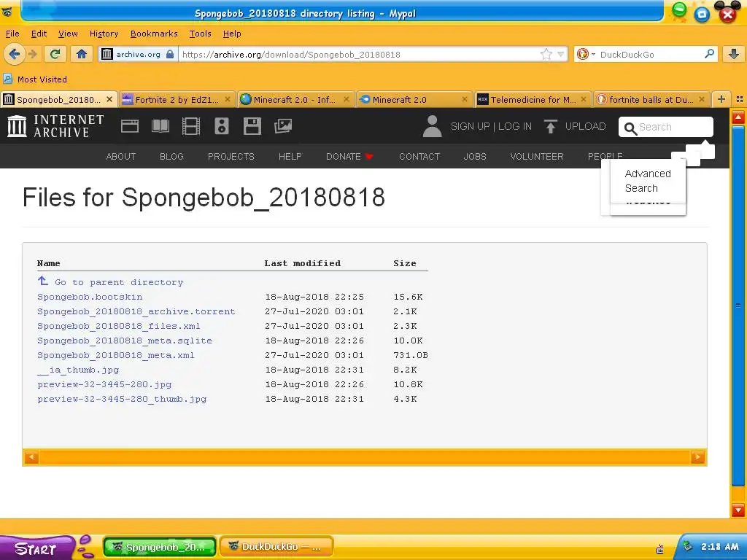This screenshot has height=560, width=747.
Task: Switch to DuckDuckGo taskbar window
Action: [276, 547]
